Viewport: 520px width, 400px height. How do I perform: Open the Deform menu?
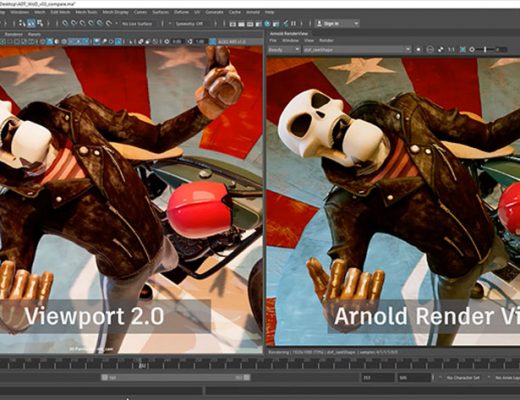[x=182, y=12]
